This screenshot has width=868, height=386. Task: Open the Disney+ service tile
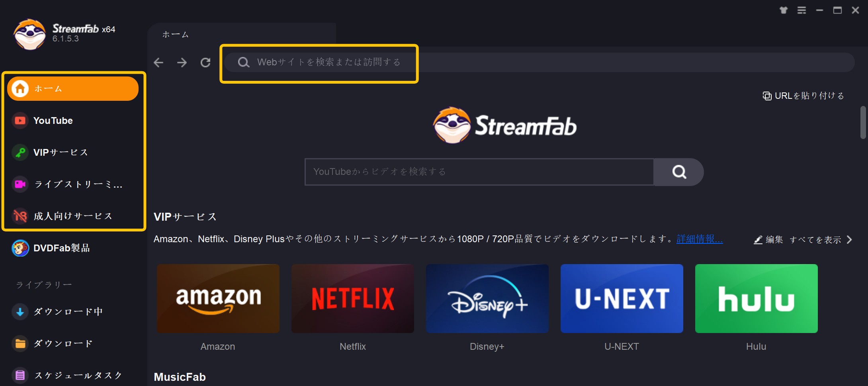487,298
